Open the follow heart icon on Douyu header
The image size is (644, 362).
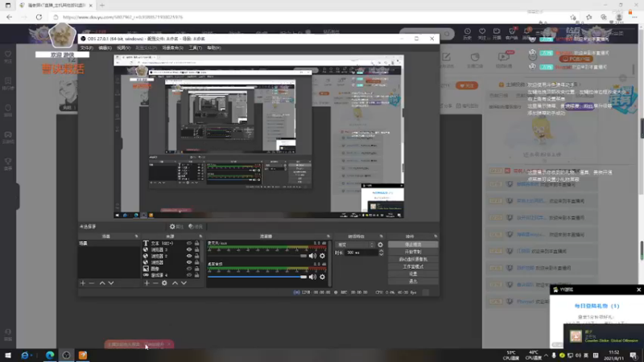pos(482,33)
